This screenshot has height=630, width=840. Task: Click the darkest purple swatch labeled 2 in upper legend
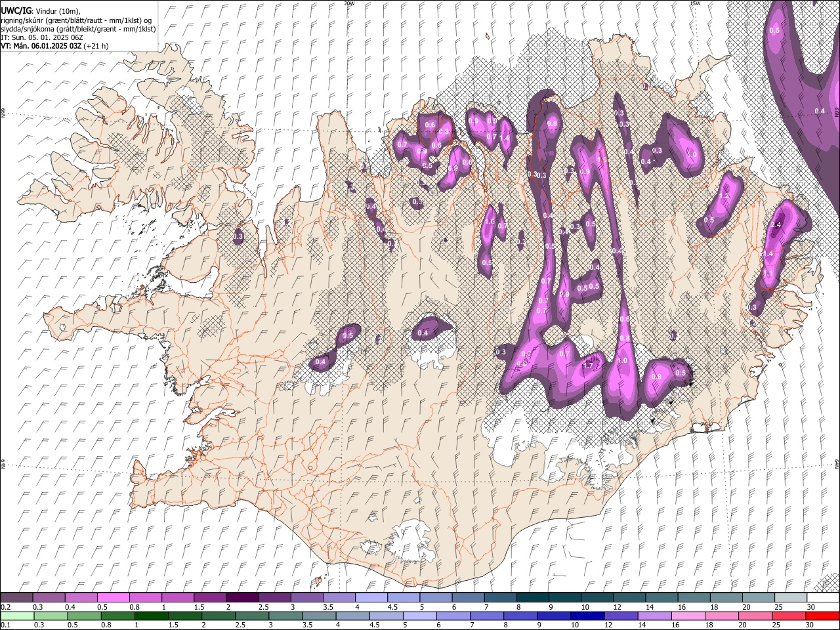tap(241, 598)
